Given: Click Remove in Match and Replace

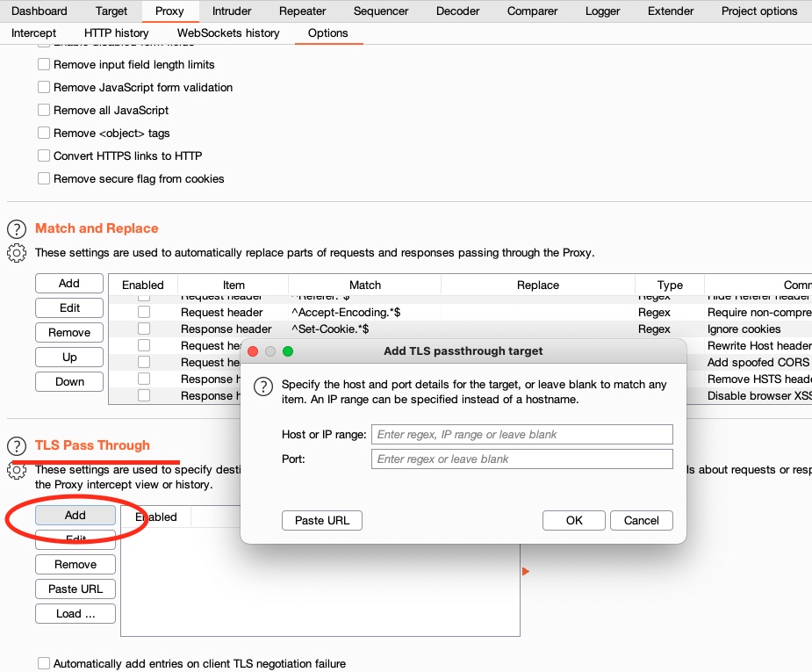Looking at the screenshot, I should 69,332.
